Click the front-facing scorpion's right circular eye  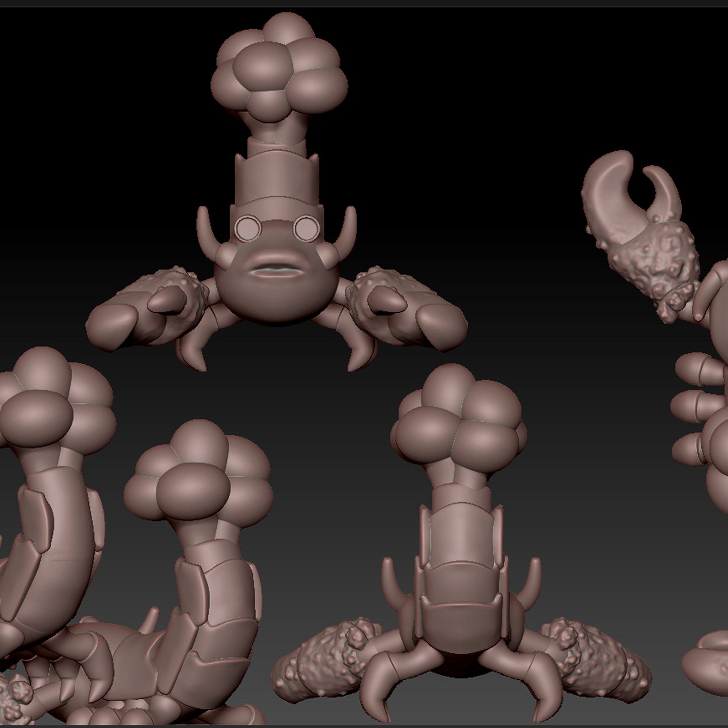(x=306, y=228)
